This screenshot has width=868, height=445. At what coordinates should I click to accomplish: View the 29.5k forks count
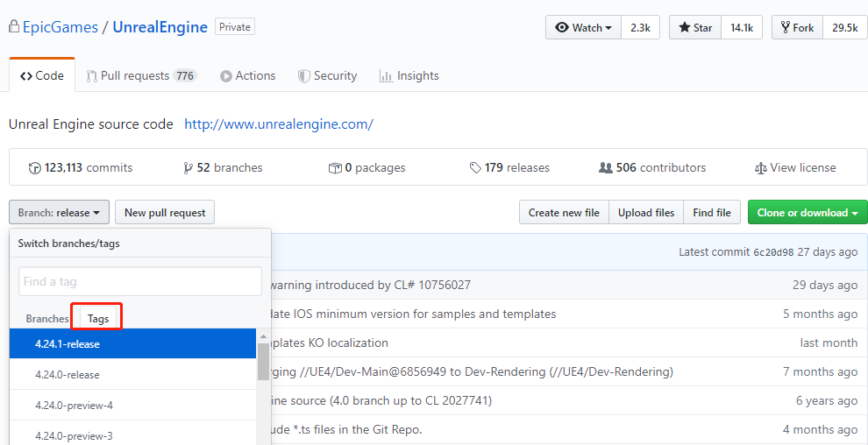pyautogui.click(x=844, y=28)
